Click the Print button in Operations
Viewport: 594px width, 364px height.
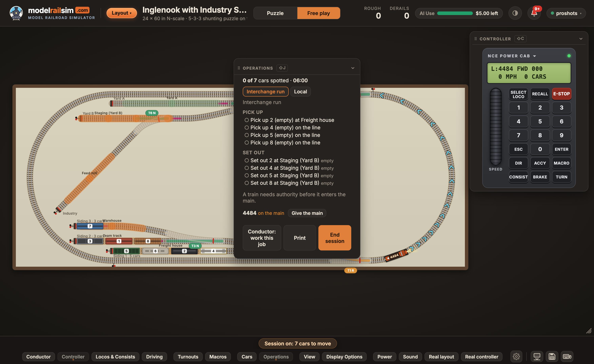pos(299,238)
